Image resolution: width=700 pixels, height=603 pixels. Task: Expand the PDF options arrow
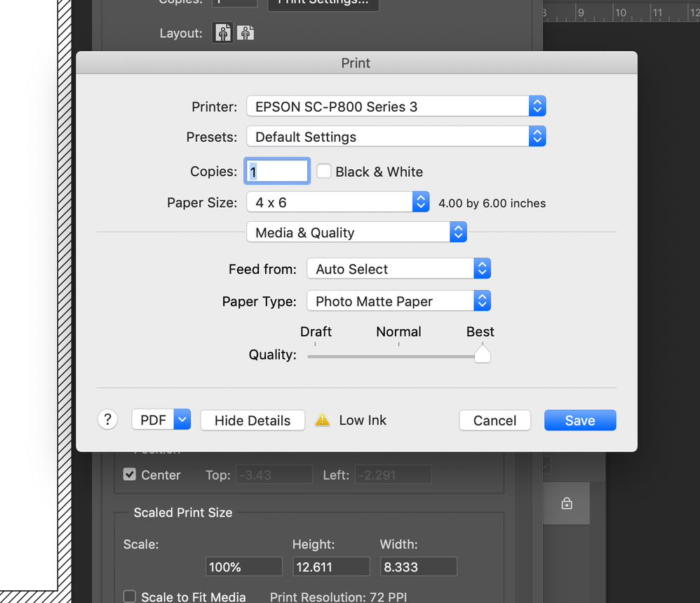[182, 419]
